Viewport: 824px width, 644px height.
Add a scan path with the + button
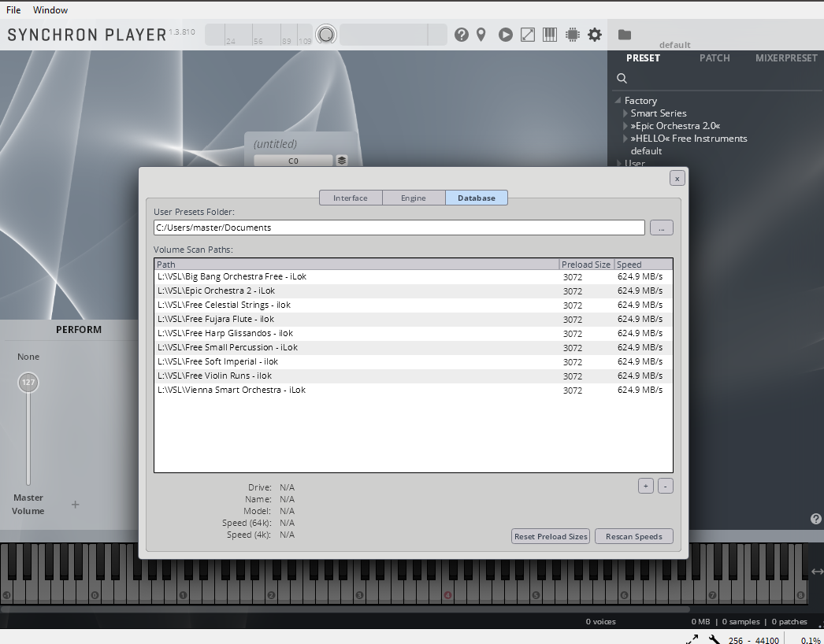[646, 486]
